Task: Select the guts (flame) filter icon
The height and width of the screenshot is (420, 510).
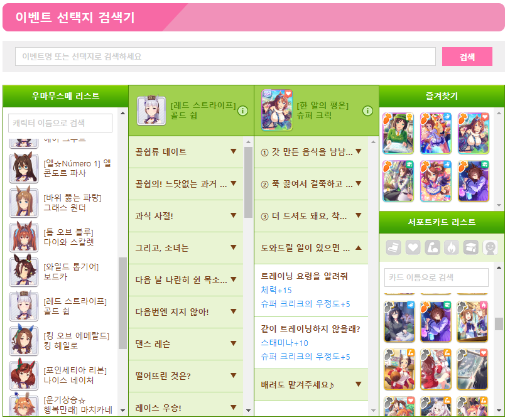Action: (452, 248)
